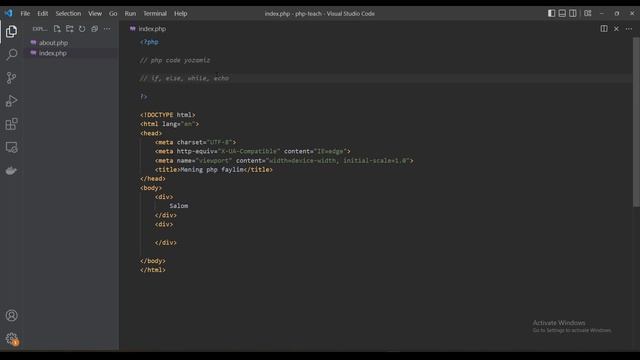Open the Explorer view in activity bar
The height and width of the screenshot is (360, 640).
pyautogui.click(x=11, y=31)
